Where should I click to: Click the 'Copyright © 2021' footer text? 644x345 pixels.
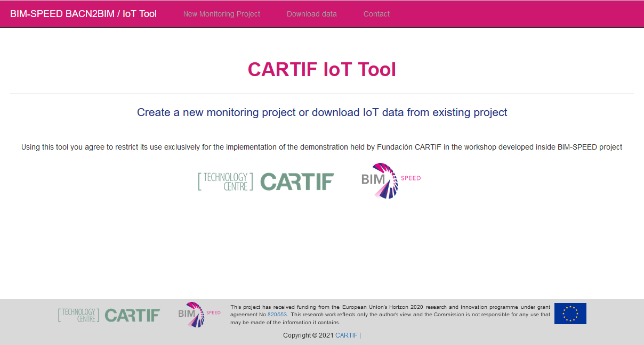tap(308, 335)
